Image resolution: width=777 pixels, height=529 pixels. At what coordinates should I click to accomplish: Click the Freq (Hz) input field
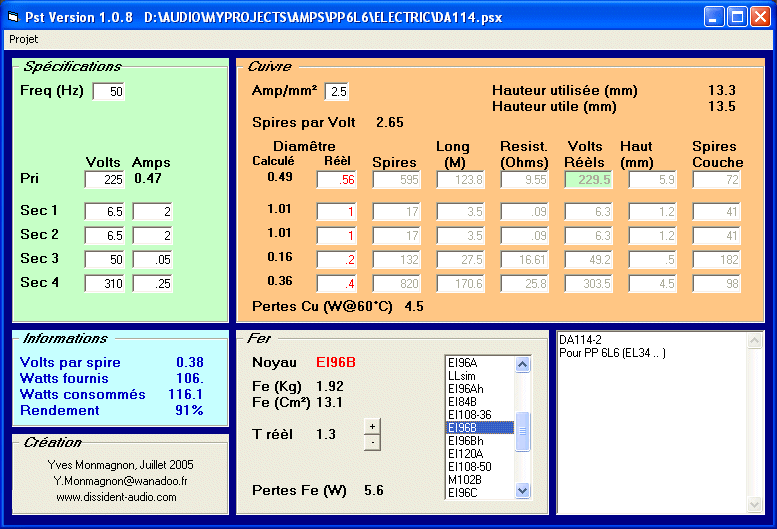(108, 92)
